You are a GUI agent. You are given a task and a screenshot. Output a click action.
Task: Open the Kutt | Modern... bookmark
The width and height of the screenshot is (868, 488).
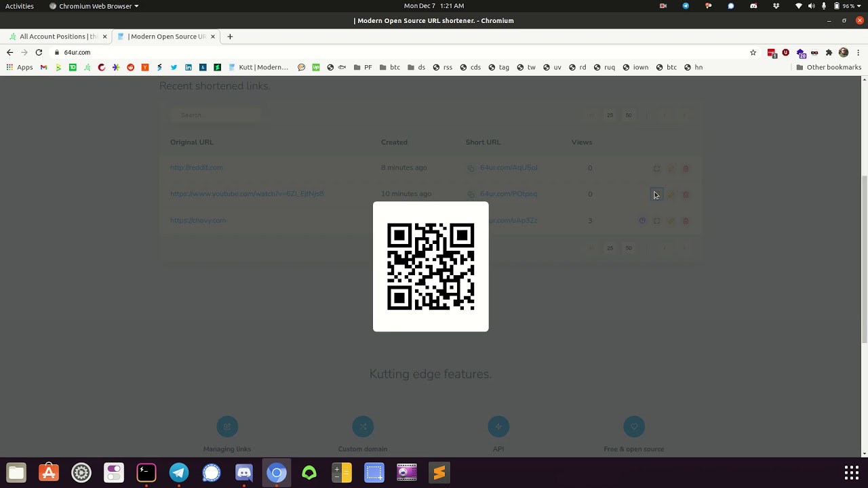click(258, 67)
